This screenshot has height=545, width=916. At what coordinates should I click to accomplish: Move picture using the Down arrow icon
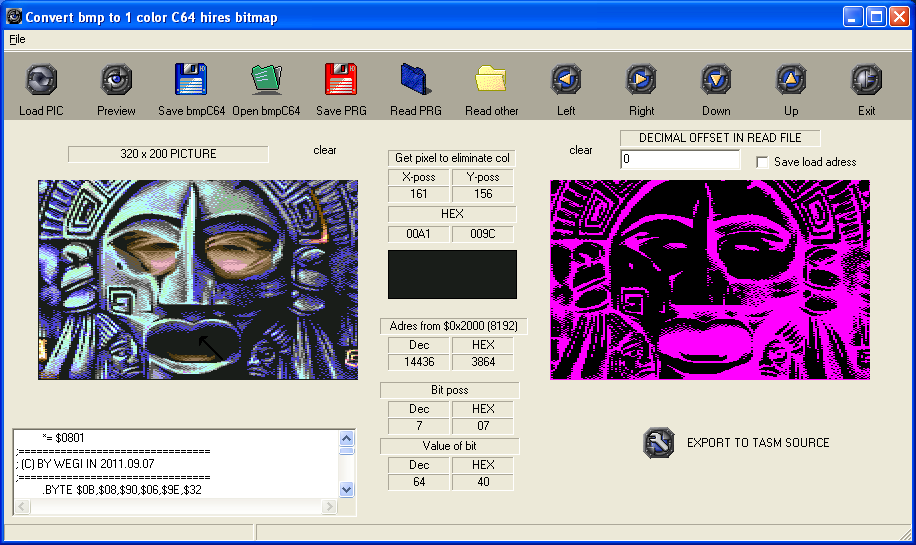tap(716, 80)
